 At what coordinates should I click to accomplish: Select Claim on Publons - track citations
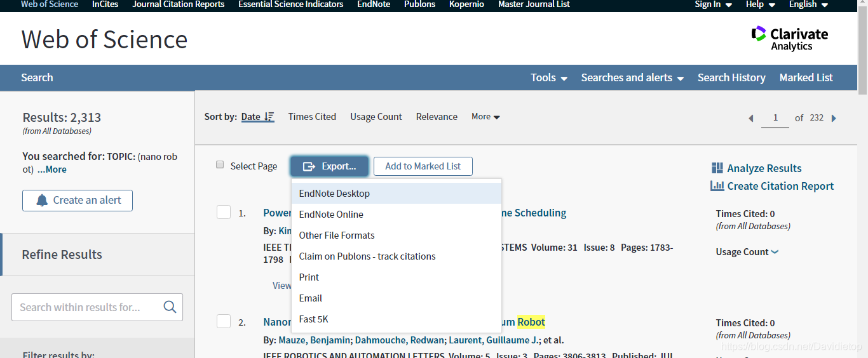tap(397, 256)
